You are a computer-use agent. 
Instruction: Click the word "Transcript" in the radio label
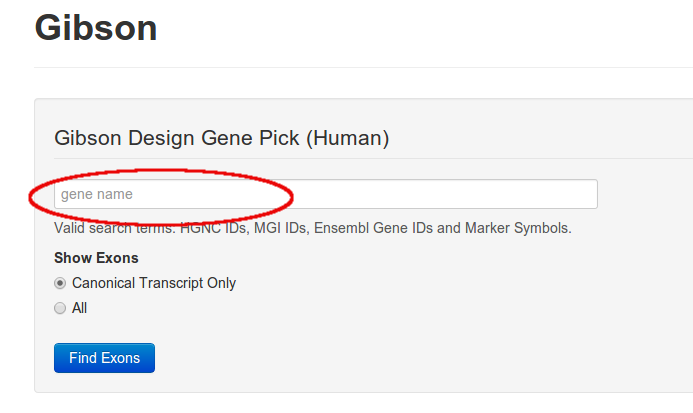[173, 283]
